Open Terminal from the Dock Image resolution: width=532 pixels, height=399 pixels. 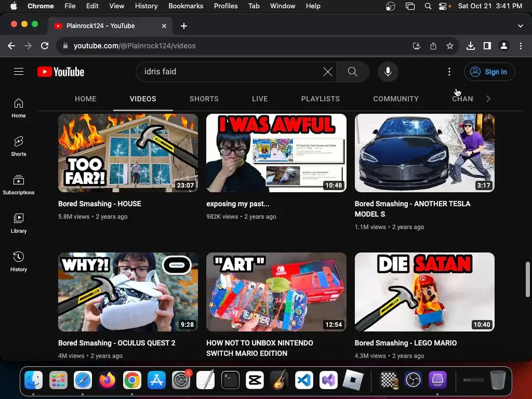230,380
